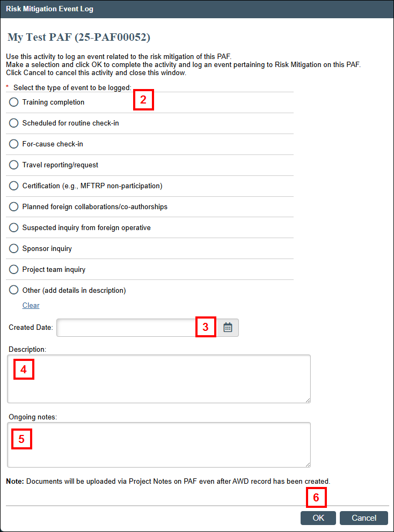Image resolution: width=394 pixels, height=532 pixels.
Task: Click OK to log the event
Action: (318, 518)
